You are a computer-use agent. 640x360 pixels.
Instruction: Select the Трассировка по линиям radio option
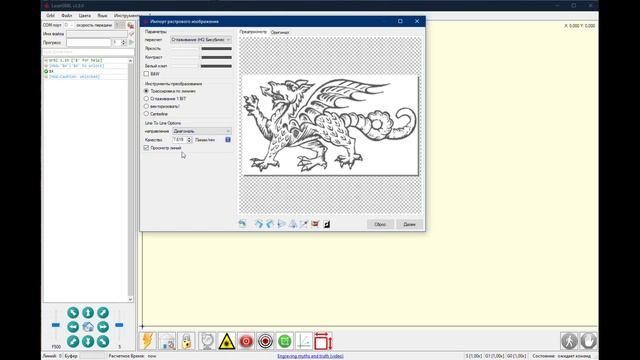point(146,91)
